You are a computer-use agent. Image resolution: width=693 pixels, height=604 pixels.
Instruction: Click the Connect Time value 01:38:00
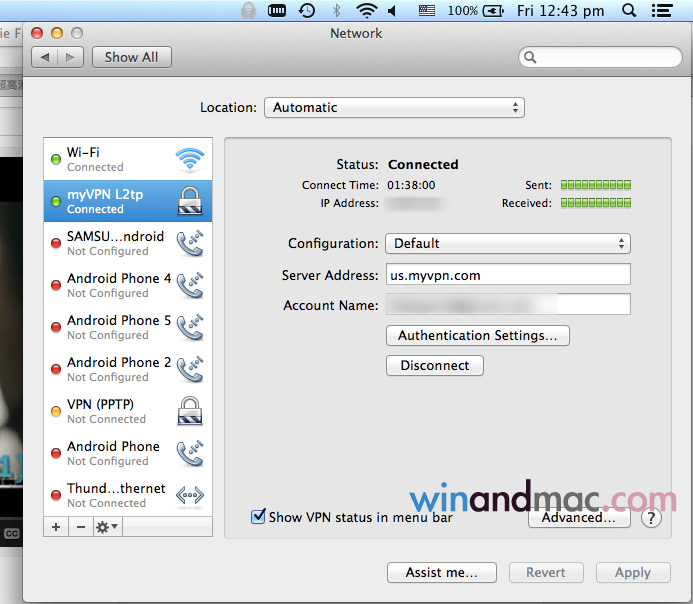[x=411, y=185]
